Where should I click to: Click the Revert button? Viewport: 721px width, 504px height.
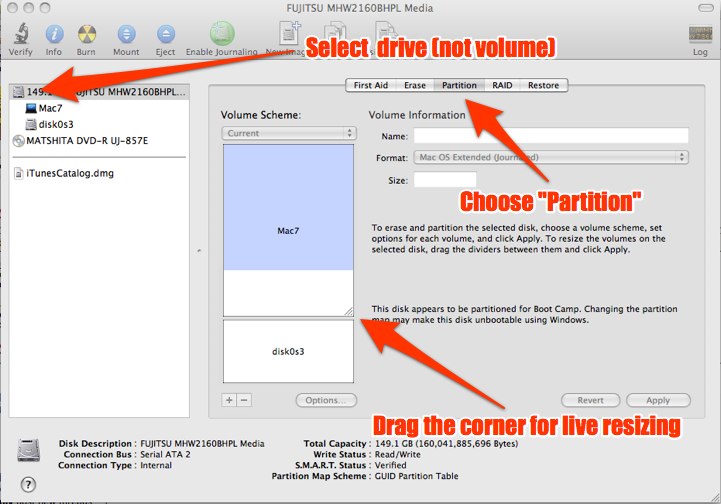[x=590, y=400]
